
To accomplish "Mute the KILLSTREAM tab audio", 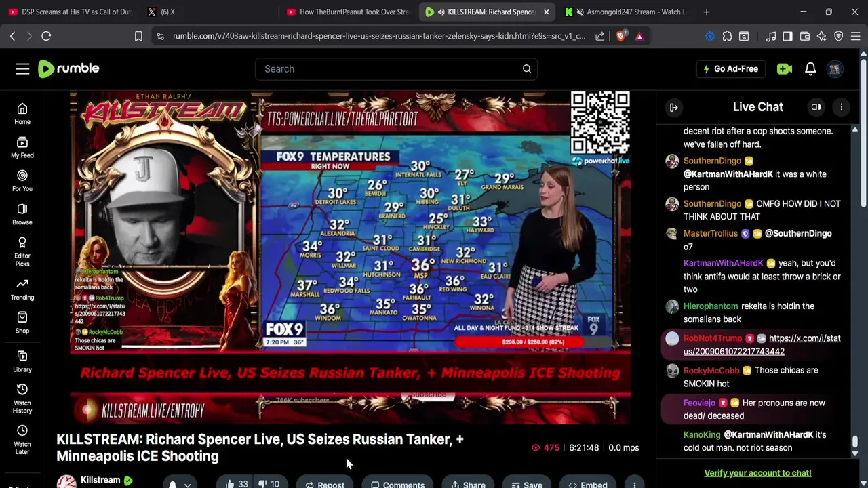I will tap(441, 12).
